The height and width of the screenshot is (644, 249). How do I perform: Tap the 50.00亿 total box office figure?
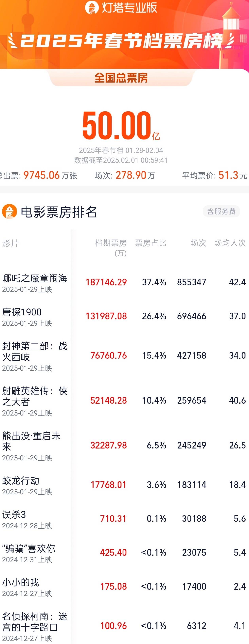[x=121, y=125]
